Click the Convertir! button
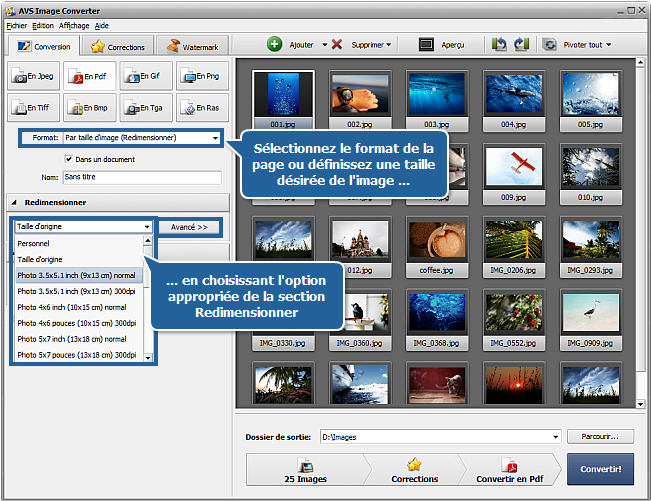This screenshot has width=651, height=501. [x=600, y=469]
